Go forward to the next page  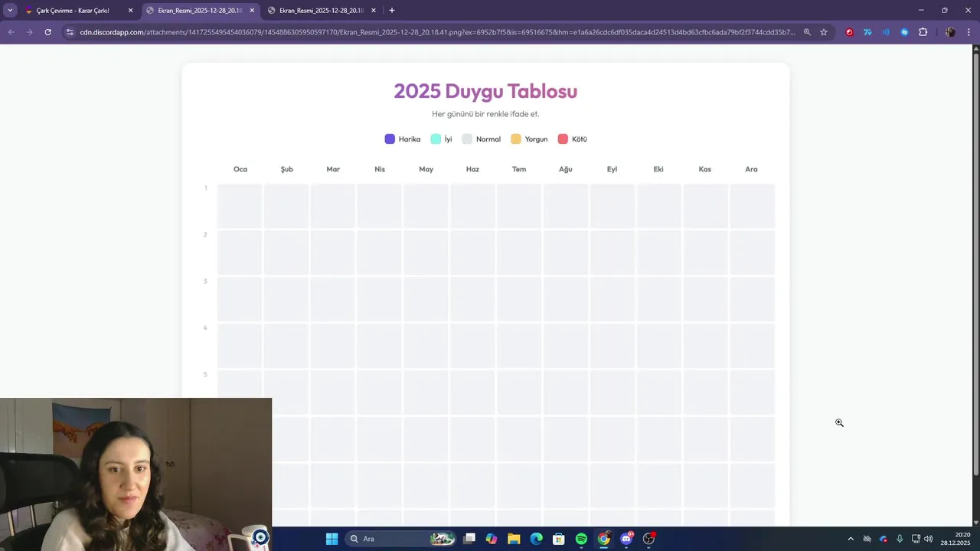point(30,32)
